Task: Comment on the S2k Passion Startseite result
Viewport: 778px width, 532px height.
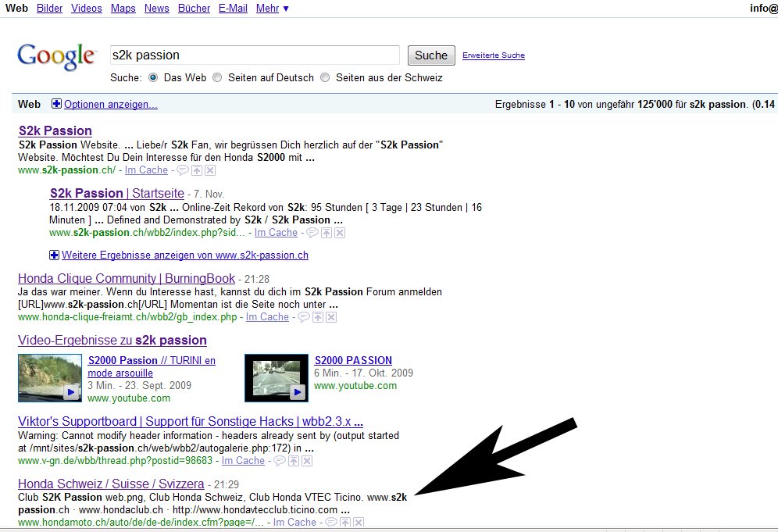Action: pyautogui.click(x=312, y=233)
